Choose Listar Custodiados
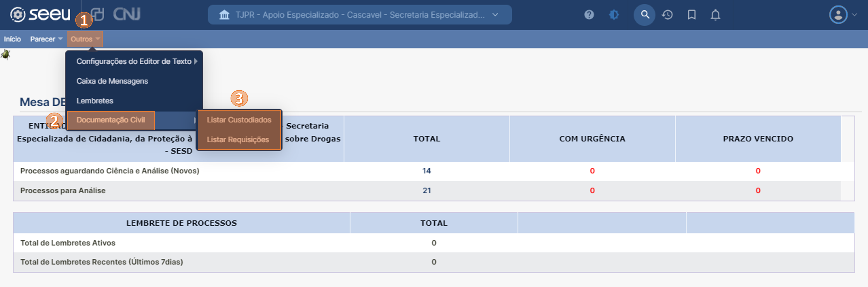The height and width of the screenshot is (287, 868). [x=239, y=120]
